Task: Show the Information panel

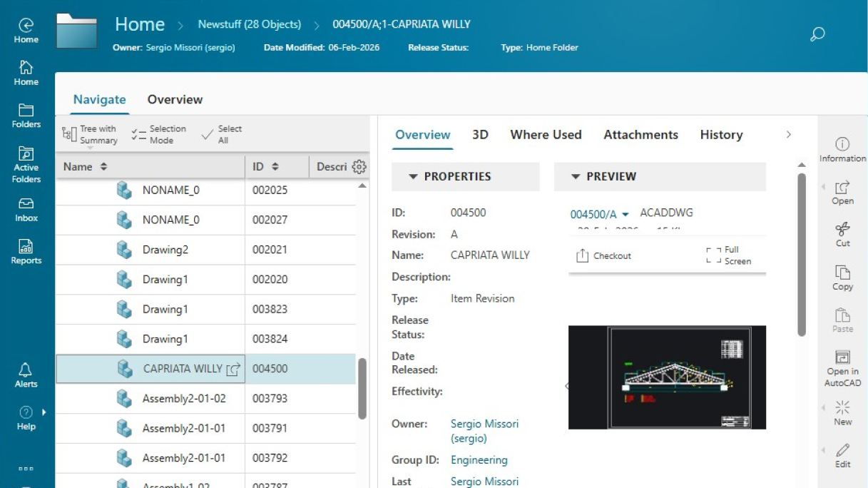Action: pyautogui.click(x=842, y=148)
